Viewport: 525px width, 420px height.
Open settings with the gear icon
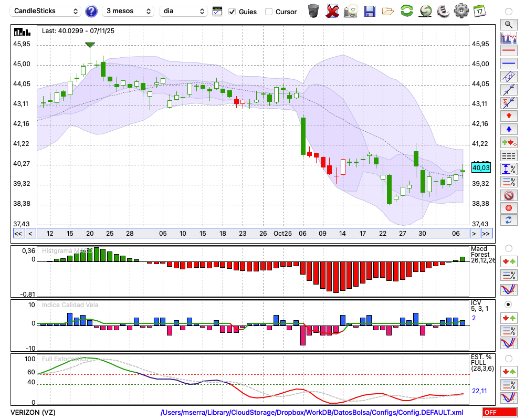(461, 11)
